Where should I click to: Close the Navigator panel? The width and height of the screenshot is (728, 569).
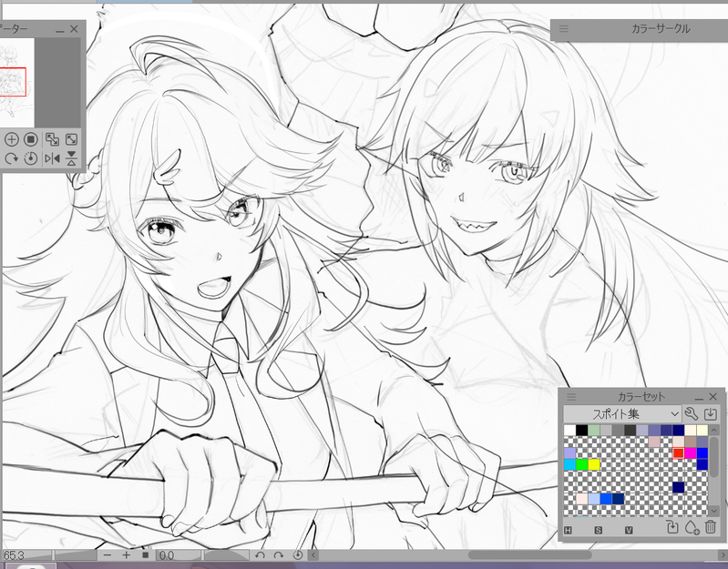74,29
